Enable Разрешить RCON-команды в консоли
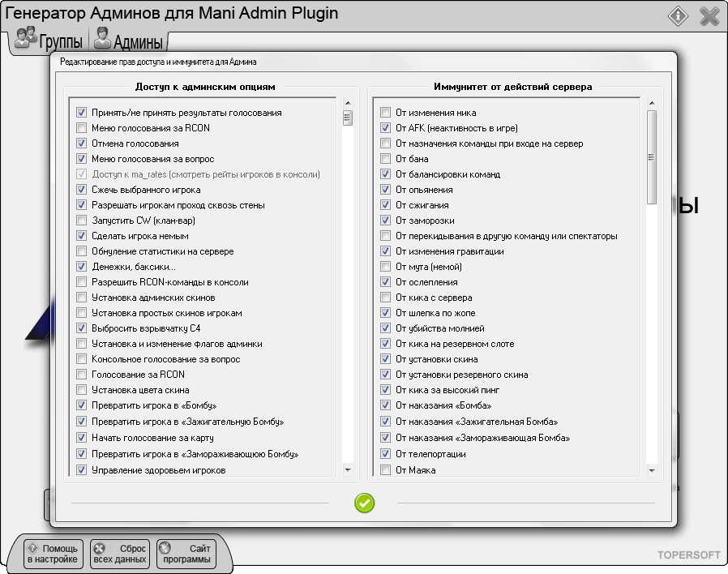 pyautogui.click(x=81, y=282)
